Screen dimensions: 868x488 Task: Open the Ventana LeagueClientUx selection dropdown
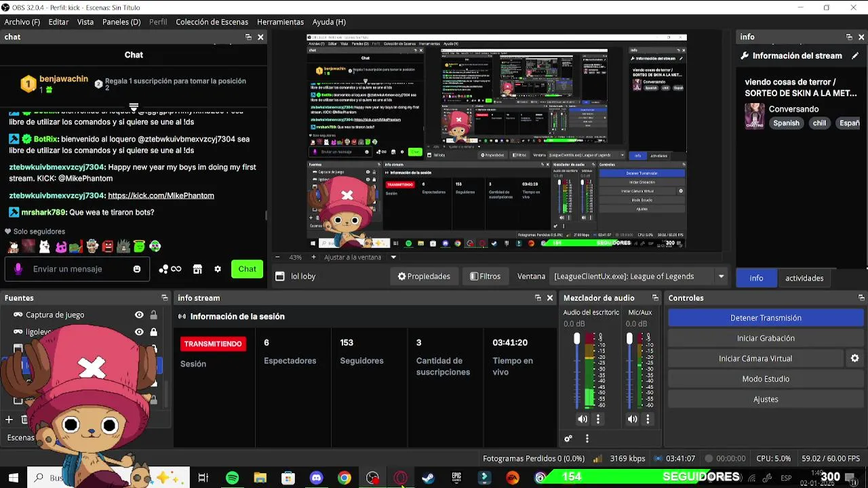click(721, 277)
